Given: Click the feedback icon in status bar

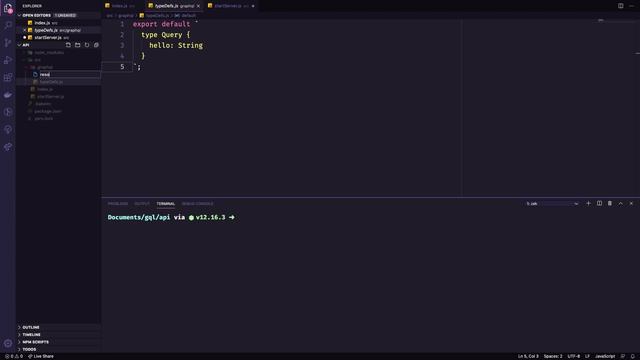Looking at the screenshot, I should tap(623, 356).
